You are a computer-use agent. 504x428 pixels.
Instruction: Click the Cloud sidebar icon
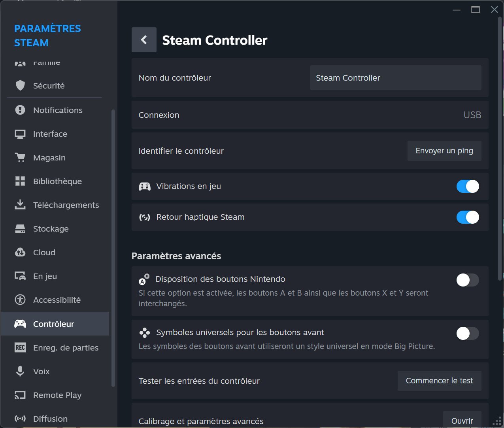click(20, 252)
